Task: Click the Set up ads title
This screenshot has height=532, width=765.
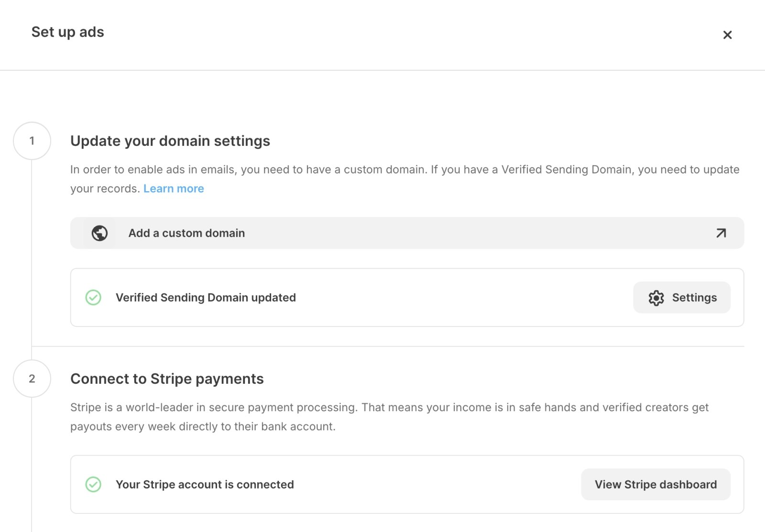Action: coord(67,32)
